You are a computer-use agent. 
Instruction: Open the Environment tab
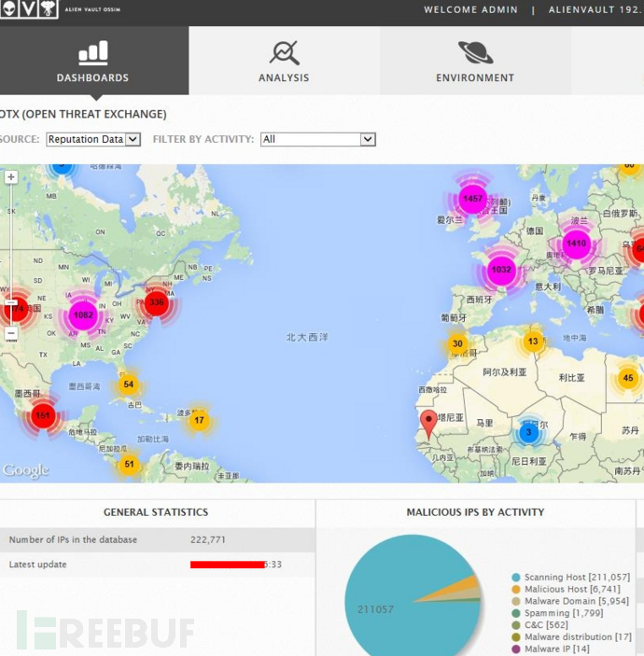coord(474,61)
